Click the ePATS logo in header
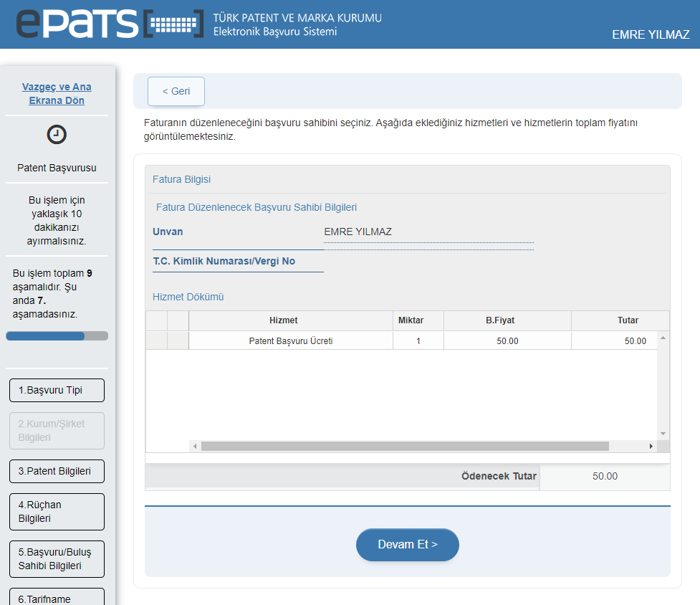This screenshot has width=700, height=605. pyautogui.click(x=110, y=23)
